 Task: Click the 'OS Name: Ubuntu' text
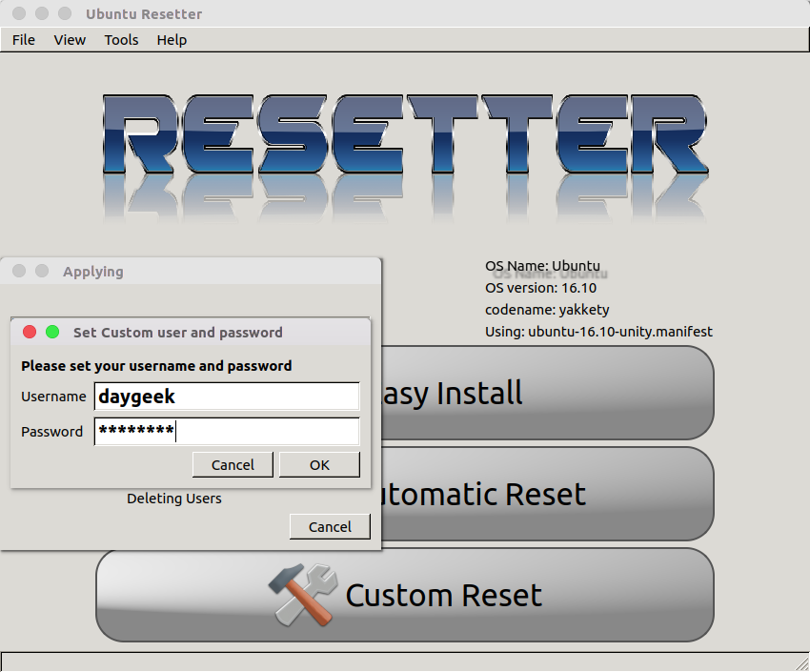[x=542, y=266]
